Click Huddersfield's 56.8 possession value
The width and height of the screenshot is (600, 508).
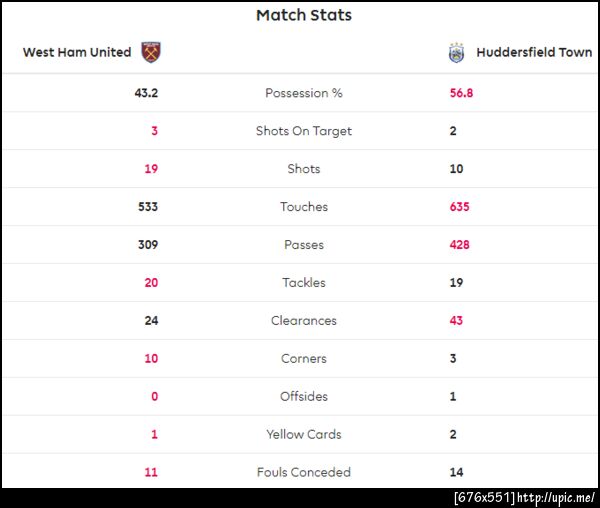coord(461,93)
